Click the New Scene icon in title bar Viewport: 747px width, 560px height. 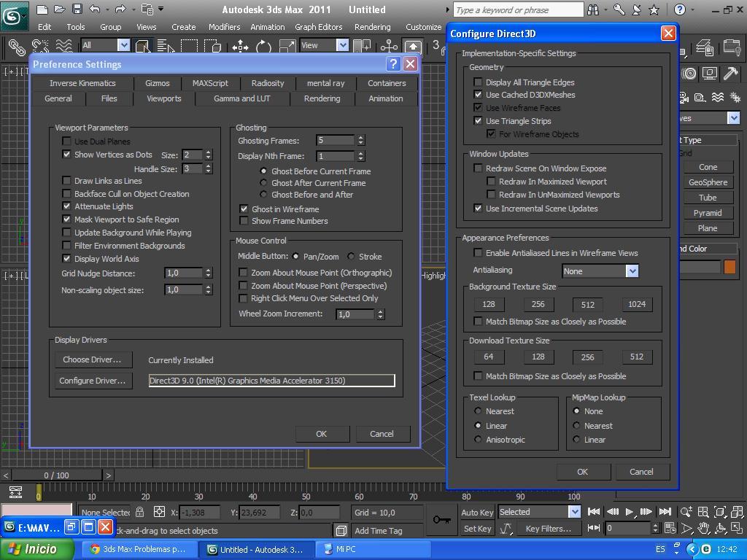point(42,9)
